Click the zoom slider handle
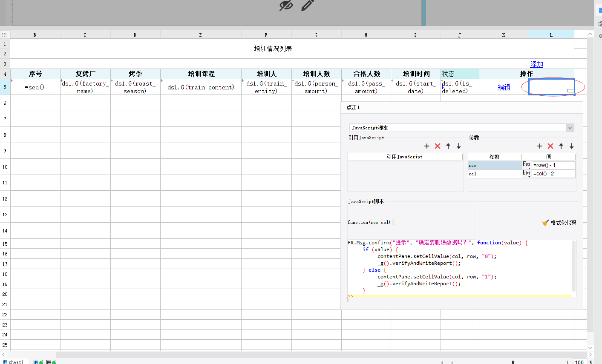602x364 pixels. click(513, 362)
